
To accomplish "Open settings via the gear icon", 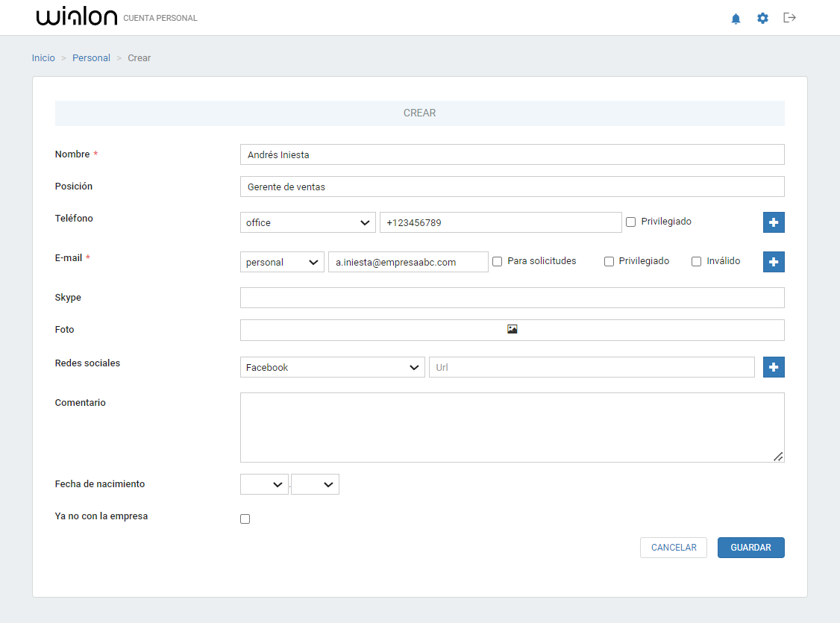I will 762,19.
